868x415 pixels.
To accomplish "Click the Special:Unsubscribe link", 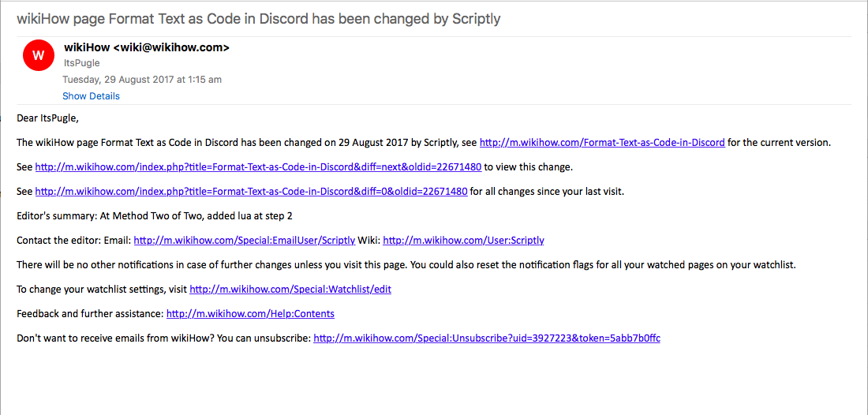I will [x=487, y=338].
